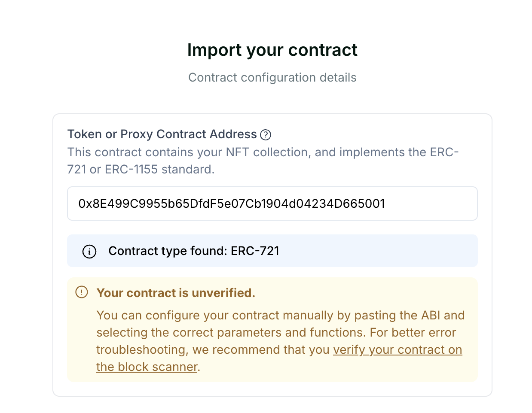
Task: Click the info icon in contract type banner
Action: point(89,252)
